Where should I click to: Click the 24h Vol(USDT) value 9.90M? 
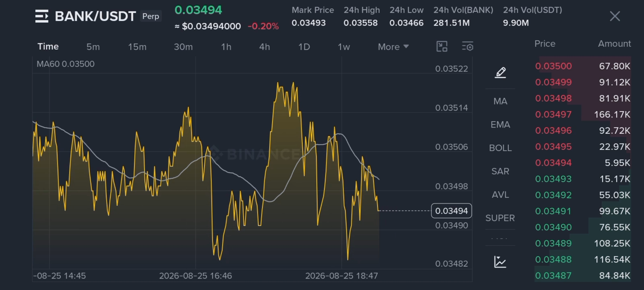pos(516,23)
